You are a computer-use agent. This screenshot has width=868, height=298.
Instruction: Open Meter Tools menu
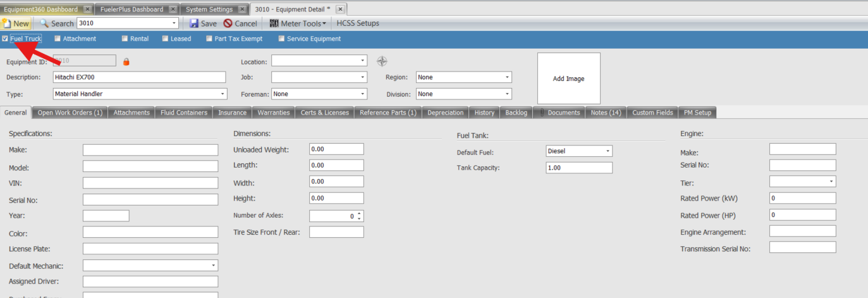(298, 23)
